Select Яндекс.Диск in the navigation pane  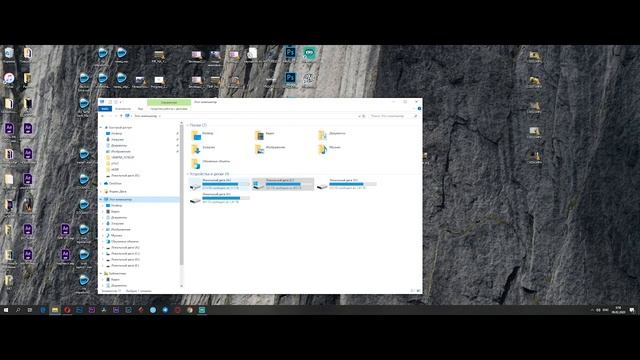coord(115,191)
